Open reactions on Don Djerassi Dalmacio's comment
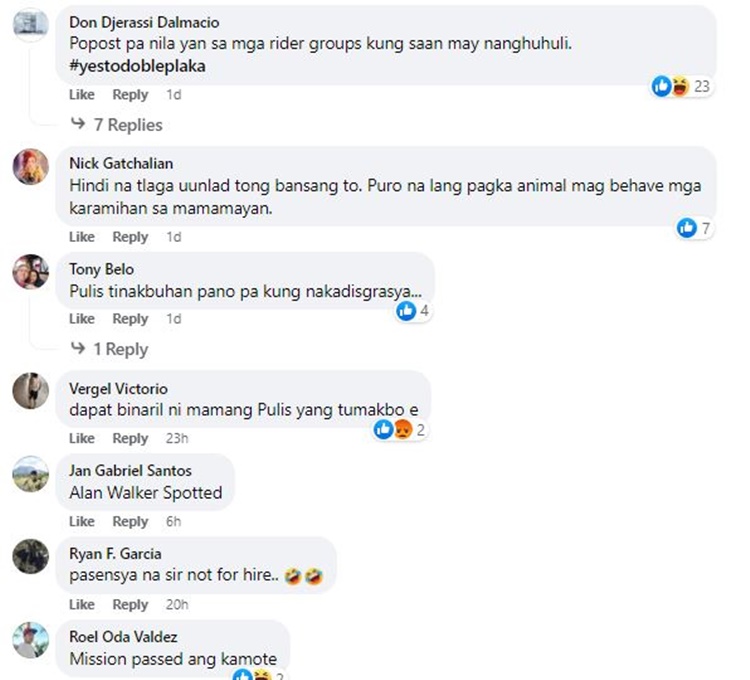 [681, 87]
